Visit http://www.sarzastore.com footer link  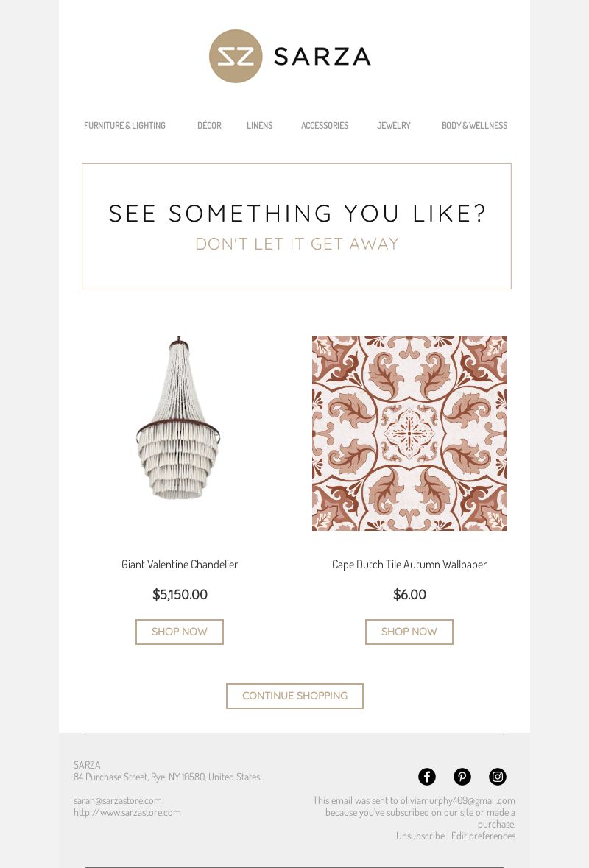pyautogui.click(x=127, y=812)
